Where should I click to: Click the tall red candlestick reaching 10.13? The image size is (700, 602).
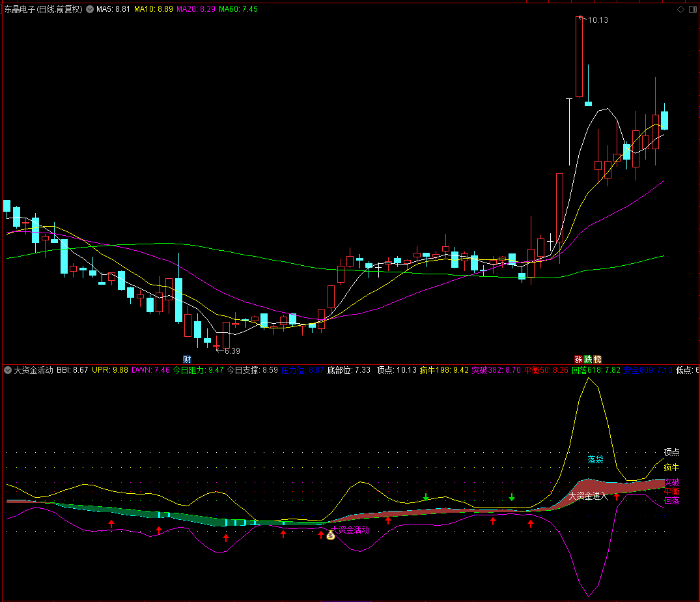click(579, 57)
